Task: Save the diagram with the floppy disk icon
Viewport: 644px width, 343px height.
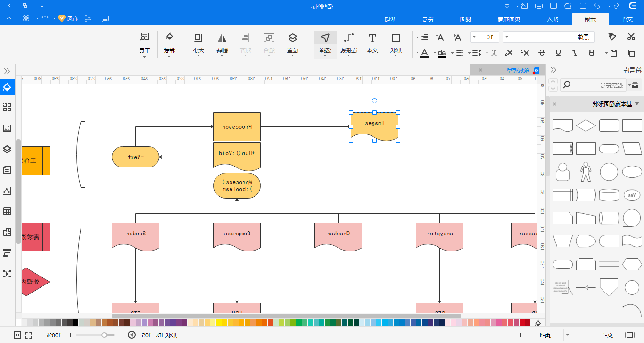Action: click(553, 6)
